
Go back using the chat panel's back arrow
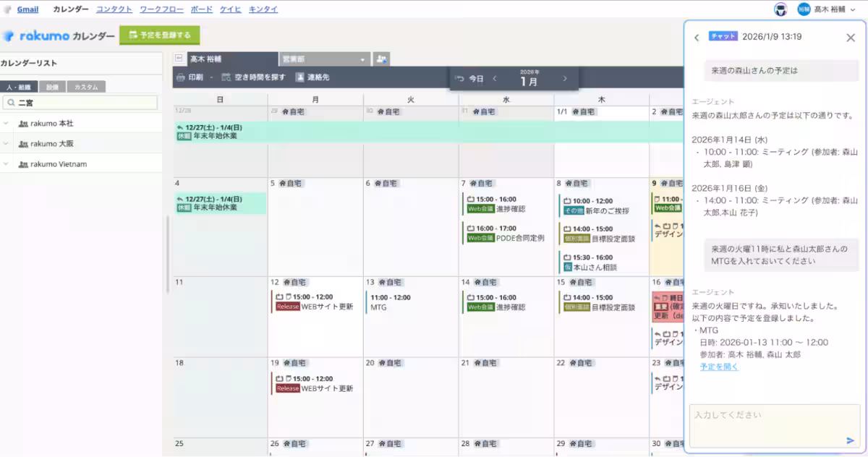click(x=697, y=38)
